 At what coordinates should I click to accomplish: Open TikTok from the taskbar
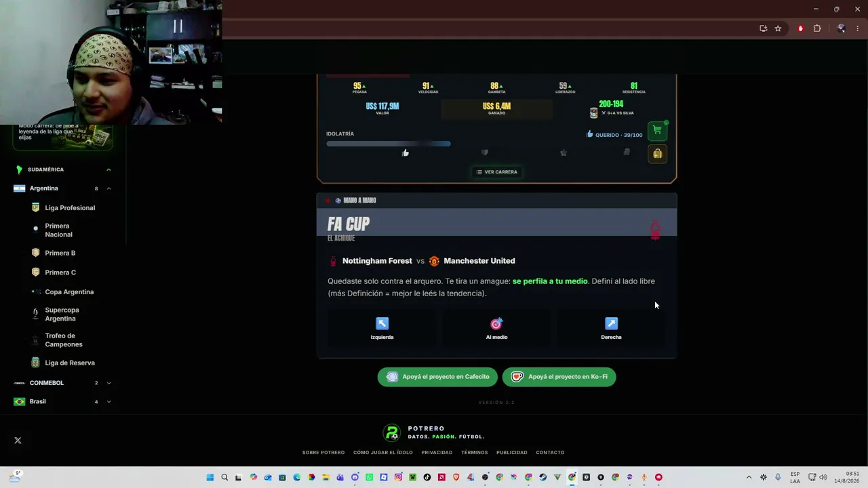pyautogui.click(x=427, y=477)
